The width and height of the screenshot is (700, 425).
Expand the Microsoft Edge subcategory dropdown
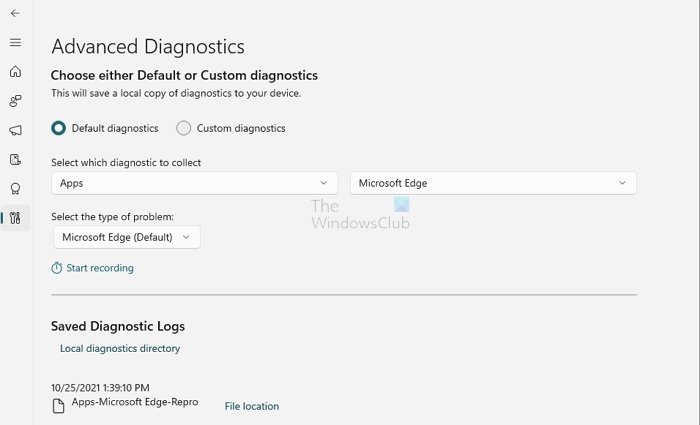[x=493, y=183]
